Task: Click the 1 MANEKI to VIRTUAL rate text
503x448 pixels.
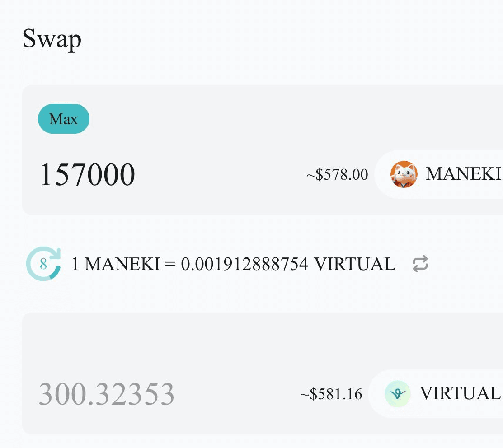Action: [233, 264]
